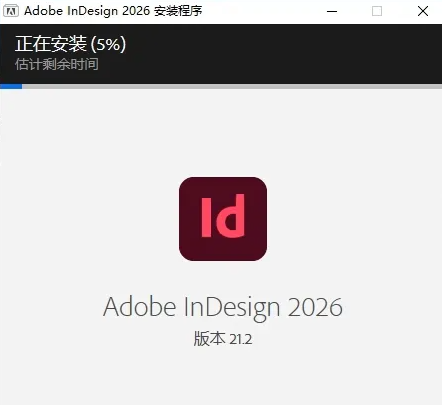442x405 pixels.
Task: Click the Adobe installer icon in title bar
Action: [x=11, y=11]
